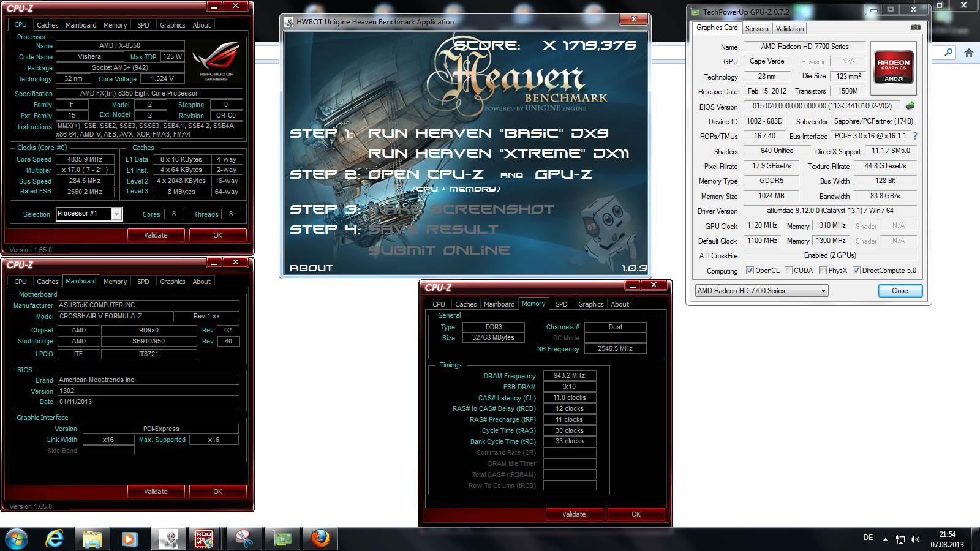The width and height of the screenshot is (980, 551).
Task: Click Validate in the memory CPU-Z window
Action: pyautogui.click(x=574, y=514)
